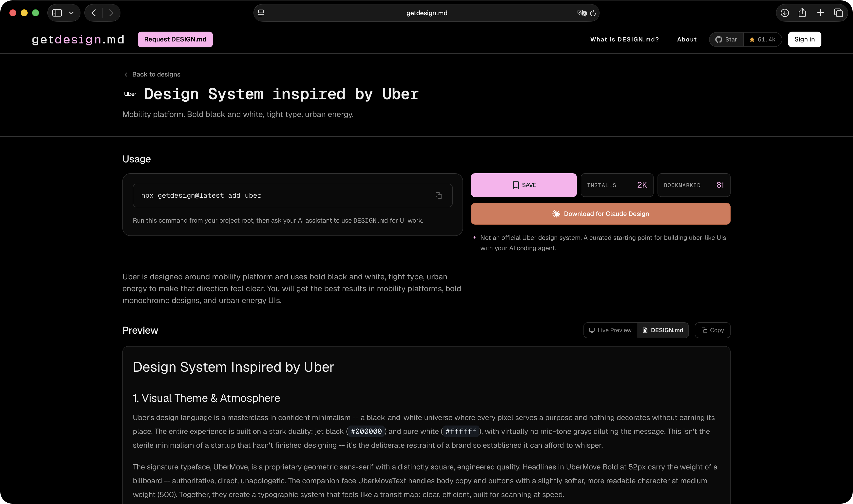853x504 pixels.
Task: Click the BOOKMARKED 81 stat
Action: pyautogui.click(x=694, y=185)
